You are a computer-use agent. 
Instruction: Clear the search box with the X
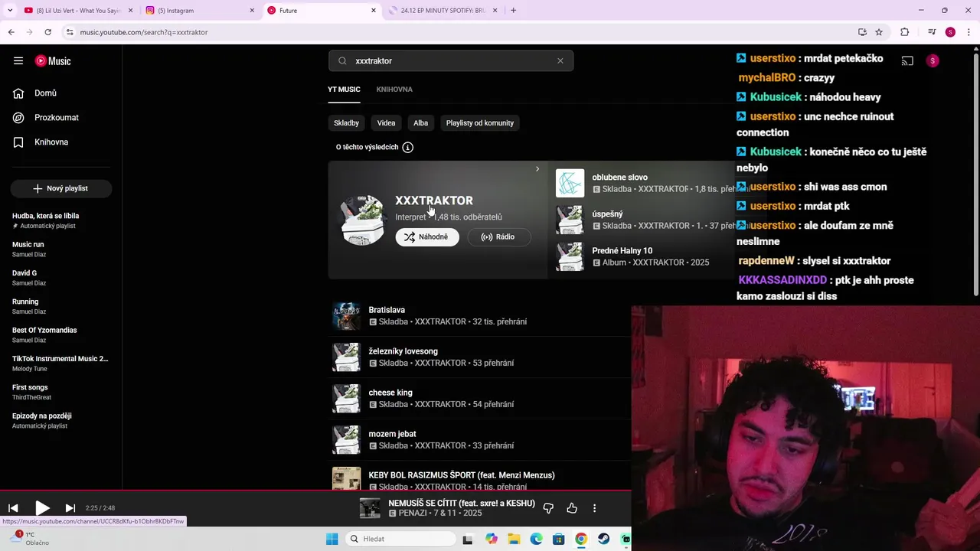coord(560,61)
